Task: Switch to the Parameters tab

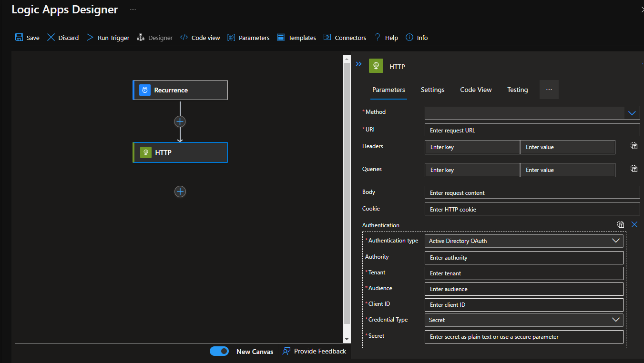Action: click(388, 90)
